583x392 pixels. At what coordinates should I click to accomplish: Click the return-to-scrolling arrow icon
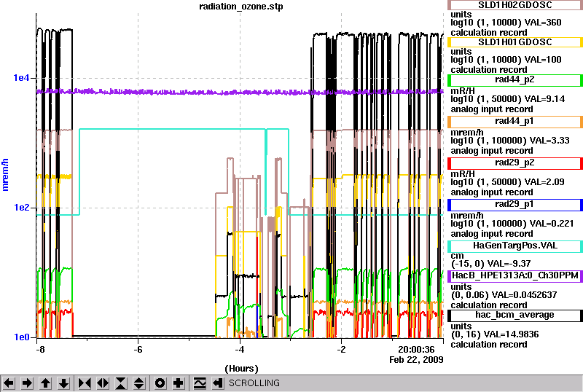[218, 383]
